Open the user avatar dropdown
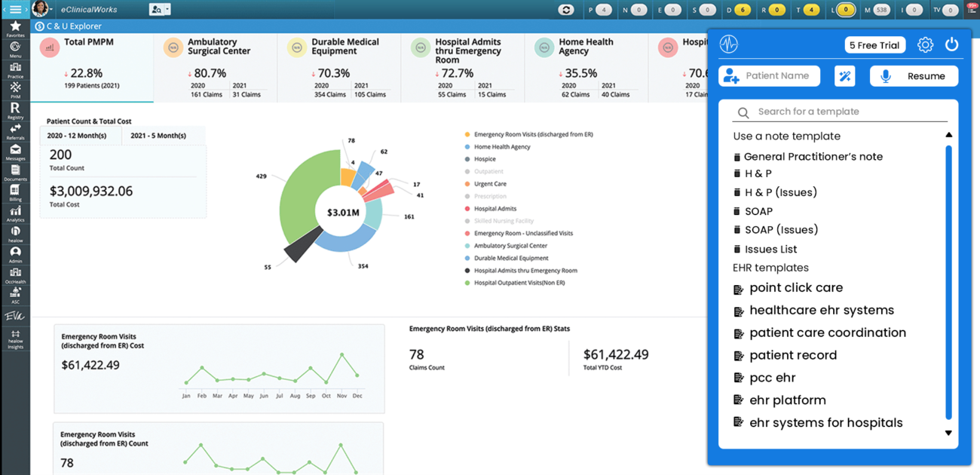This screenshot has height=475, width=980. [x=41, y=9]
